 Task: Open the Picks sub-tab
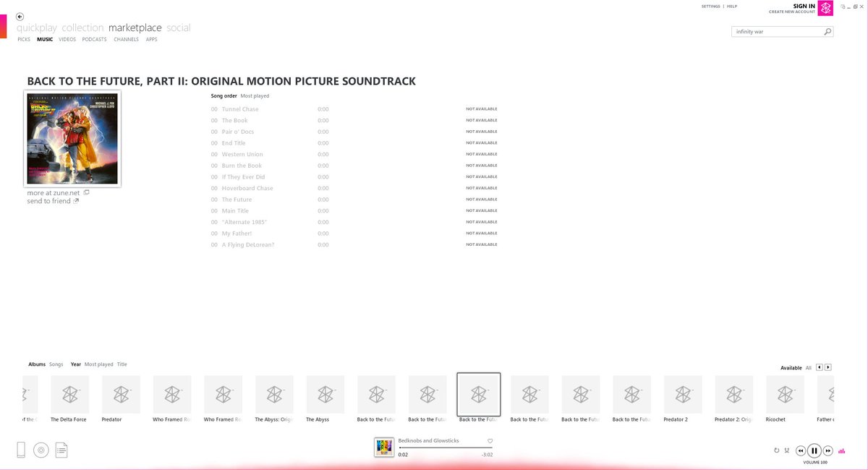point(24,40)
